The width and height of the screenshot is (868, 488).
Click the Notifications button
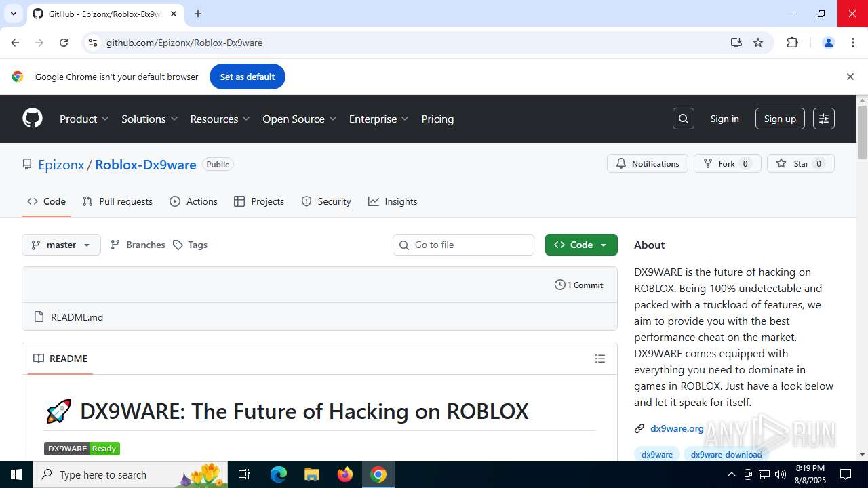(x=648, y=163)
